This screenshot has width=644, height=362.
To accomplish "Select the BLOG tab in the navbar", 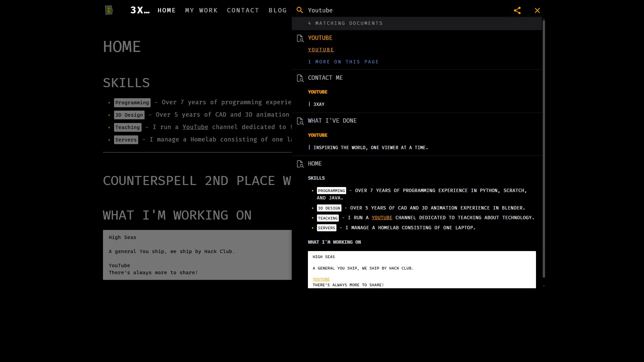I will (278, 10).
